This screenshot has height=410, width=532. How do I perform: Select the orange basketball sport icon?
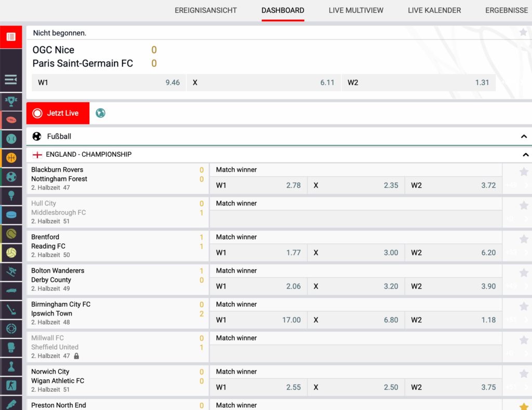(x=11, y=158)
